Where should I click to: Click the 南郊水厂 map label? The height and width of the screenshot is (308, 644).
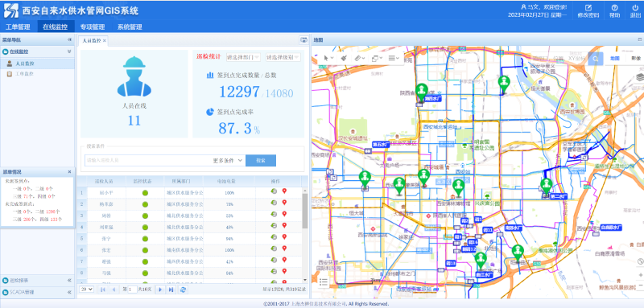513,228
